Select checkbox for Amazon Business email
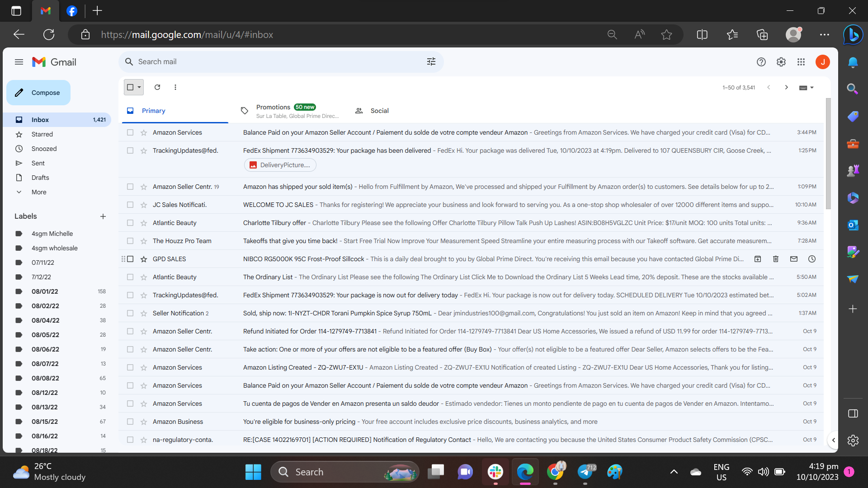 130,422
